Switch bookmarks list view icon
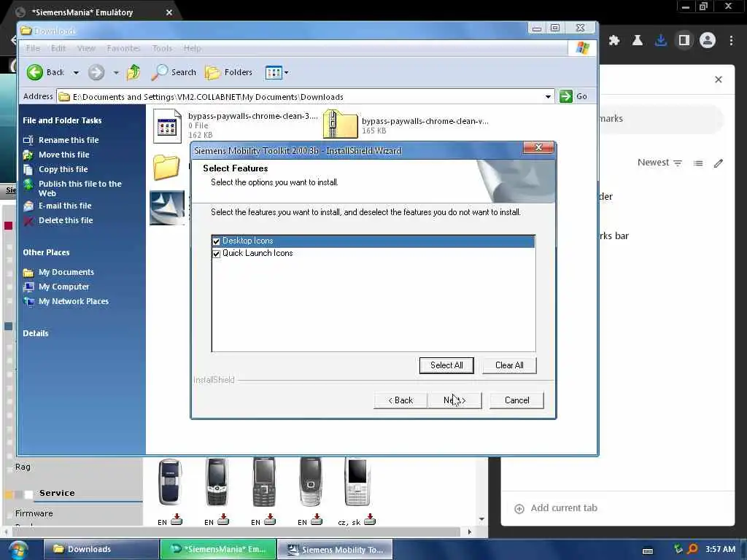747x560 pixels. click(698, 163)
